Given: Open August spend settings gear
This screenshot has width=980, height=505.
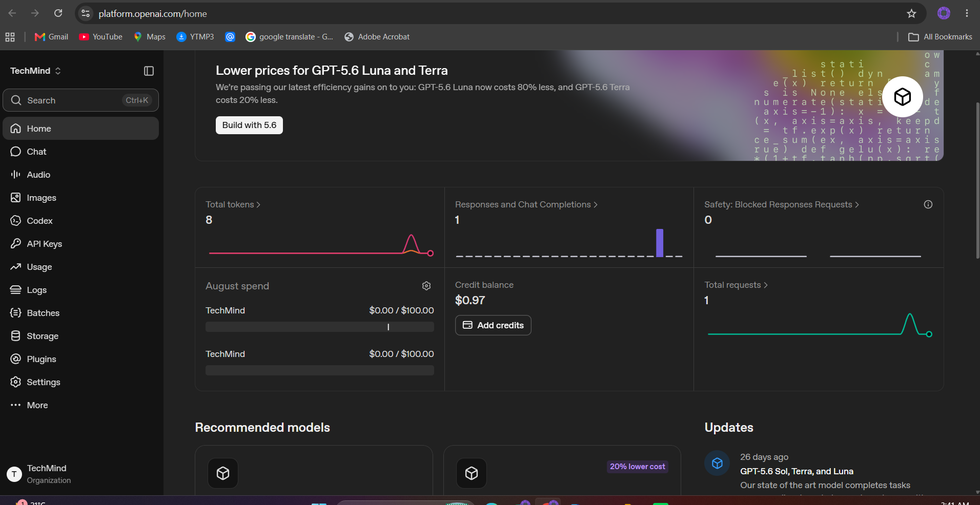Looking at the screenshot, I should click(426, 286).
